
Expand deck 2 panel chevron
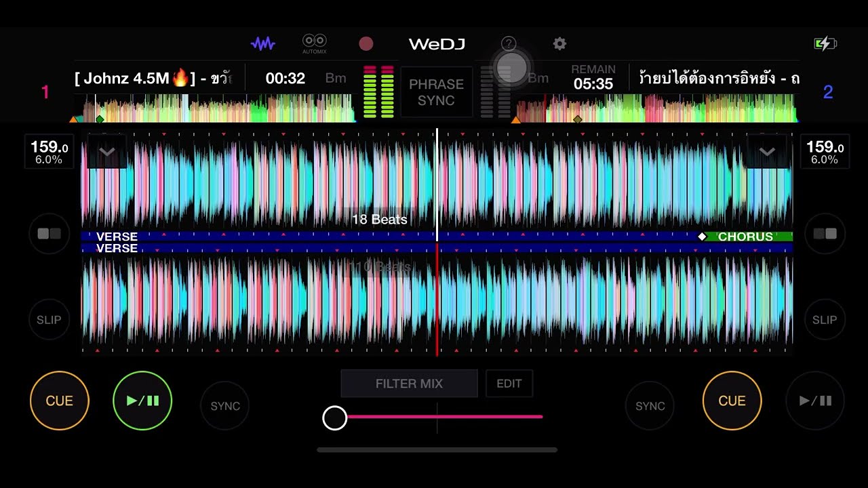(x=767, y=152)
